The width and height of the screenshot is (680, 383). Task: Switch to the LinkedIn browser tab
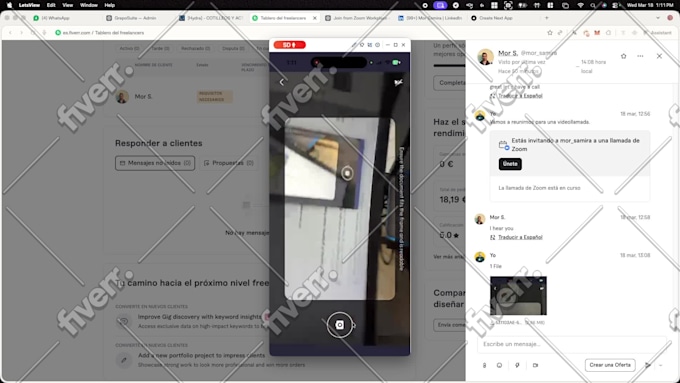(430, 18)
